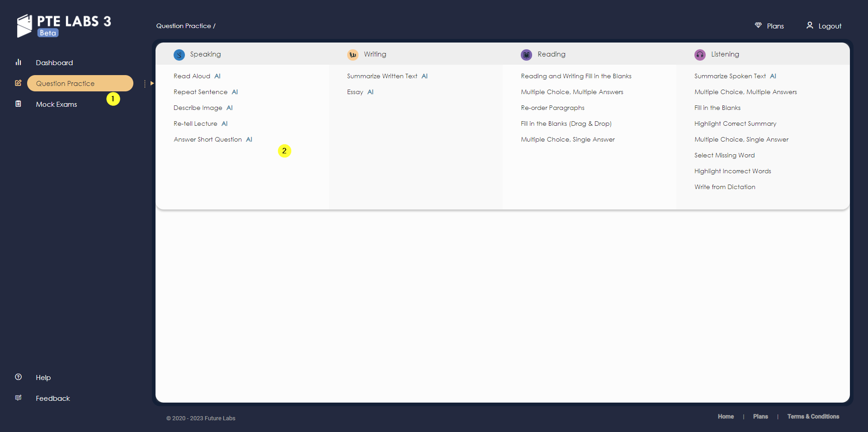This screenshot has height=432, width=868.
Task: Collapse the Question Practice submenu arrow
Action: pos(152,83)
